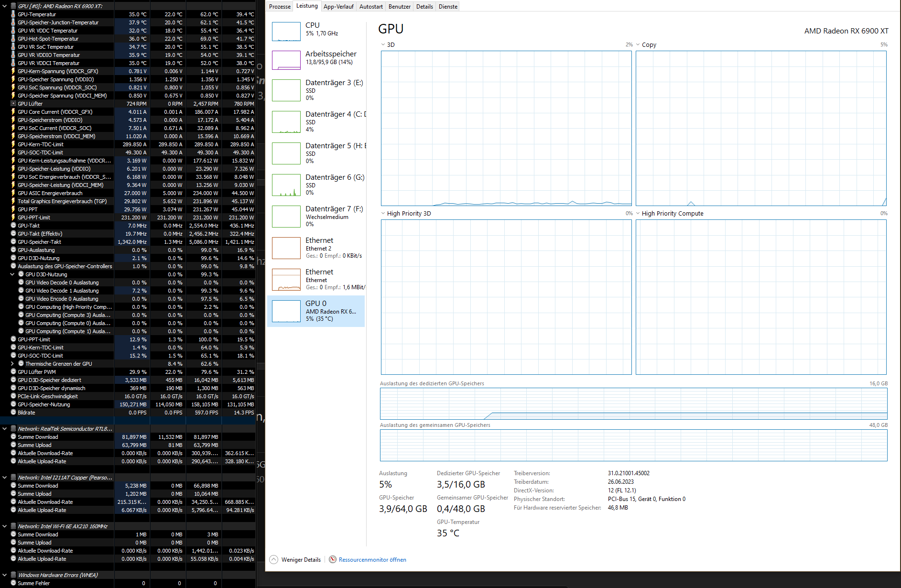The image size is (901, 588).
Task: Click the circle icon beside Summe Fehler
Action: [13, 583]
